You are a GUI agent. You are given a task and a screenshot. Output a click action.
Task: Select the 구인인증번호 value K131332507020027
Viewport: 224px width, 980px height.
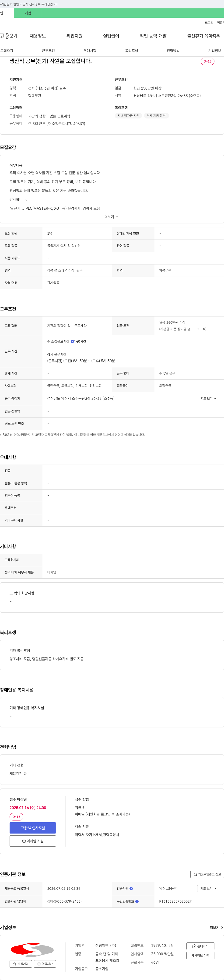[175, 901]
